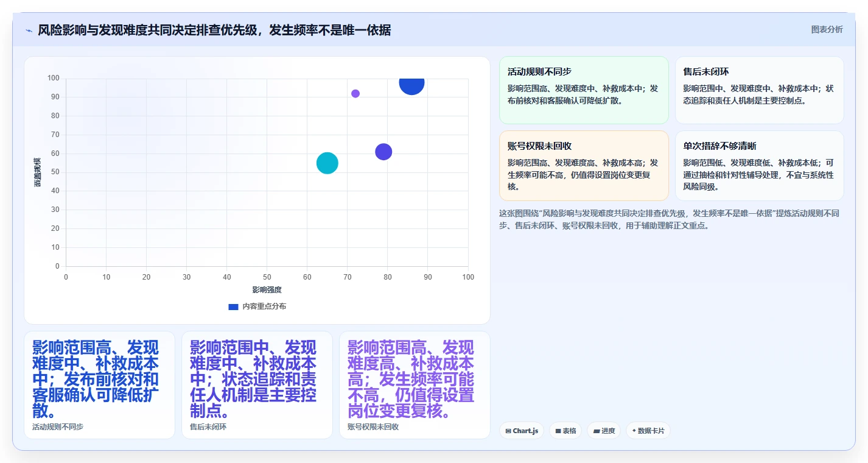Click the large blue statistic text block

pyautogui.click(x=96, y=379)
